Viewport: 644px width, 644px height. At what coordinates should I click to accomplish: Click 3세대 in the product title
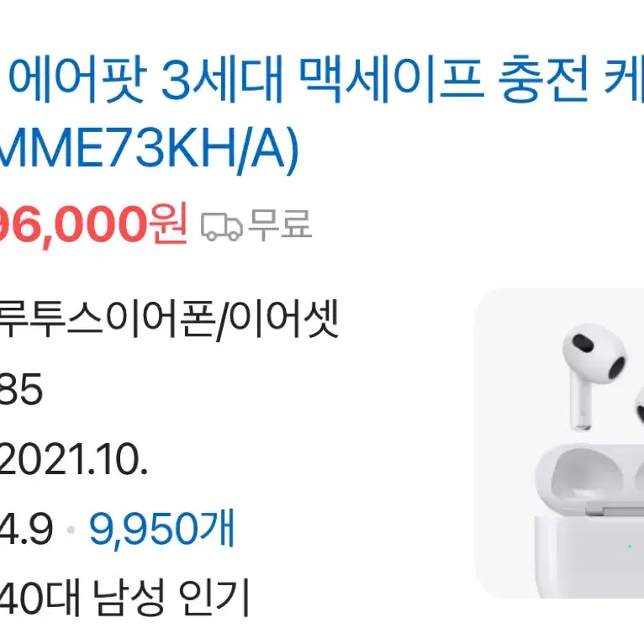pos(223,81)
